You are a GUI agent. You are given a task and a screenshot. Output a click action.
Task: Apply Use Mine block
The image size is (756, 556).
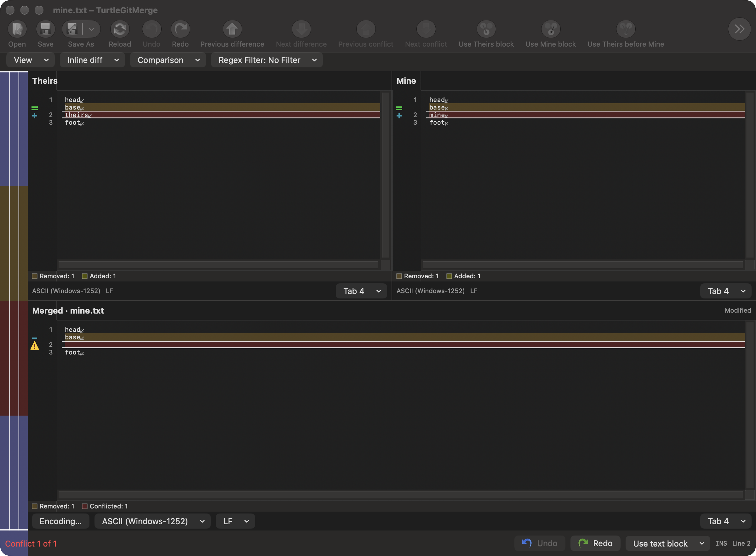[x=551, y=29]
